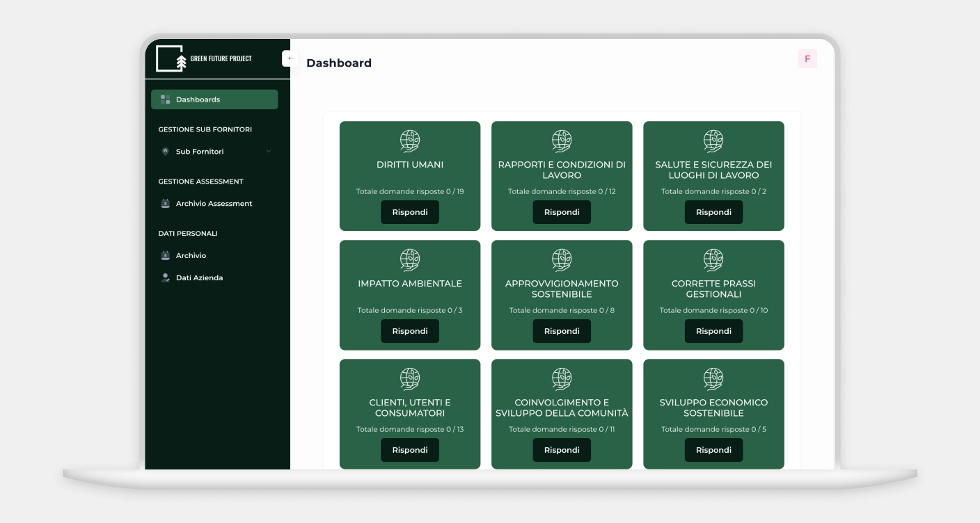Open the user avatar F menu
This screenshot has width=980, height=523.
point(807,59)
